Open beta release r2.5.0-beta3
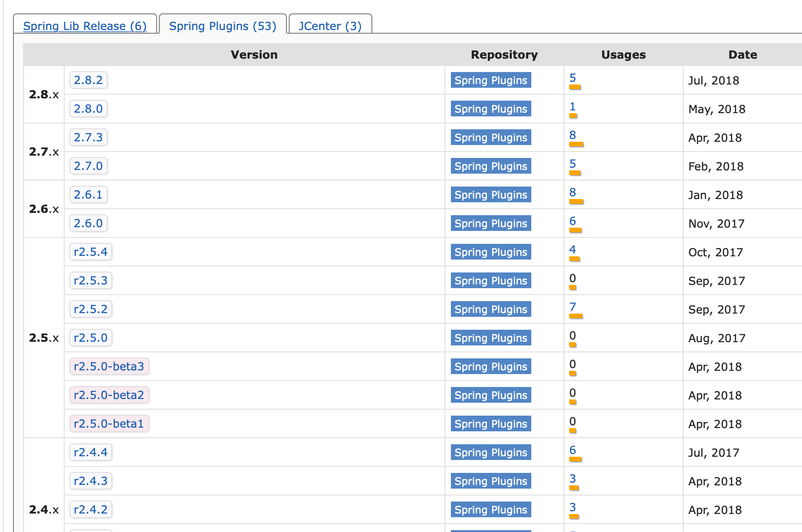Viewport: 802px width, 532px height. 109,366
